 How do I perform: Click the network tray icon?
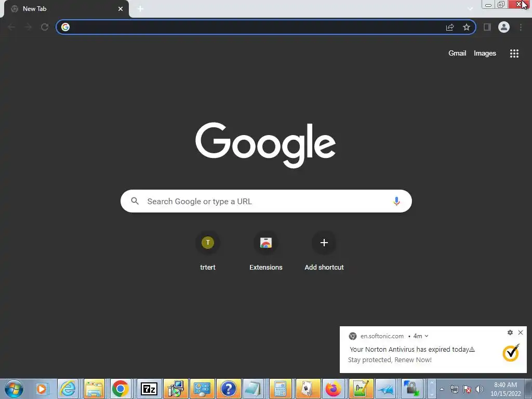(x=454, y=389)
